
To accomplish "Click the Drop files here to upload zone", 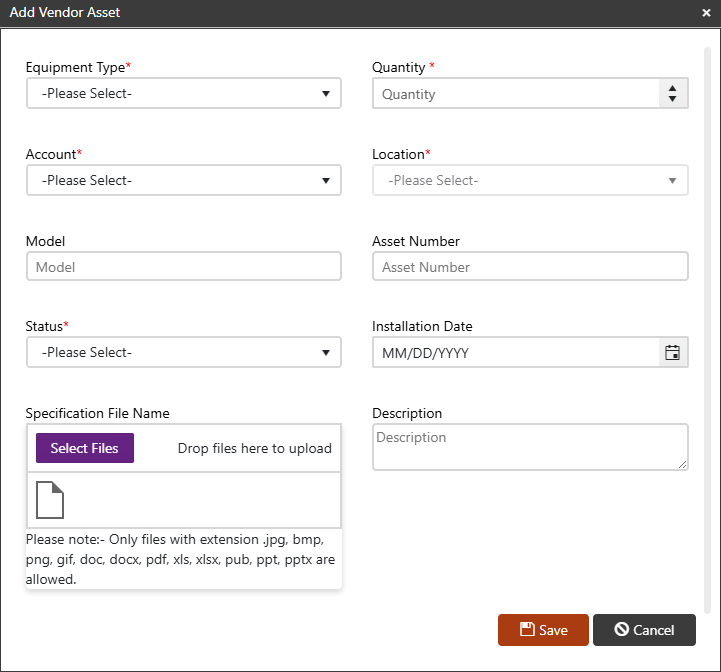I will (255, 448).
